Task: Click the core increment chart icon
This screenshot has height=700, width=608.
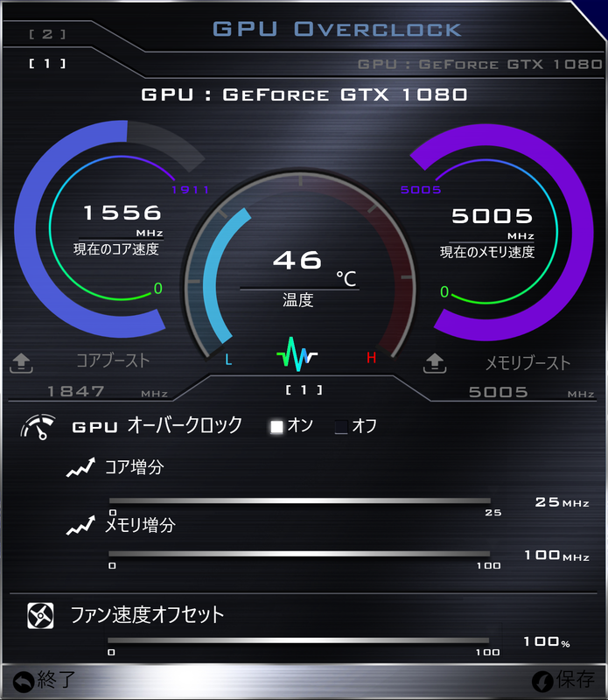Action: click(80, 467)
